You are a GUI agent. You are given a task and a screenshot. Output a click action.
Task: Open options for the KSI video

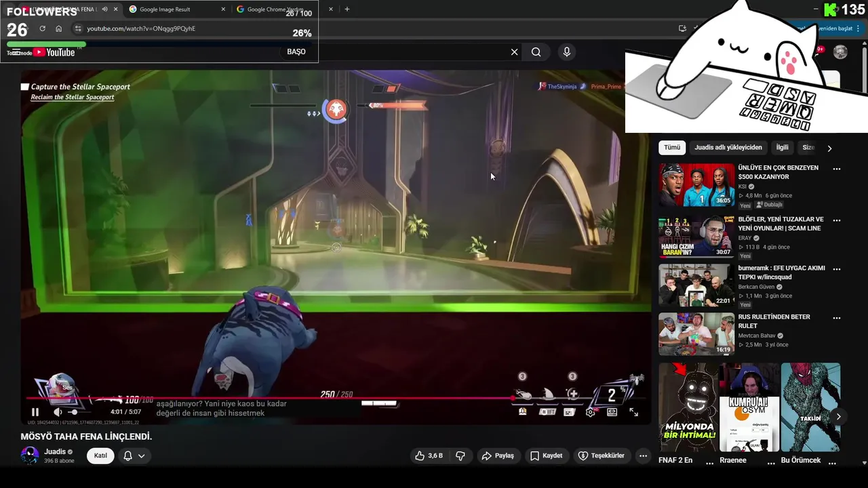coord(837,169)
